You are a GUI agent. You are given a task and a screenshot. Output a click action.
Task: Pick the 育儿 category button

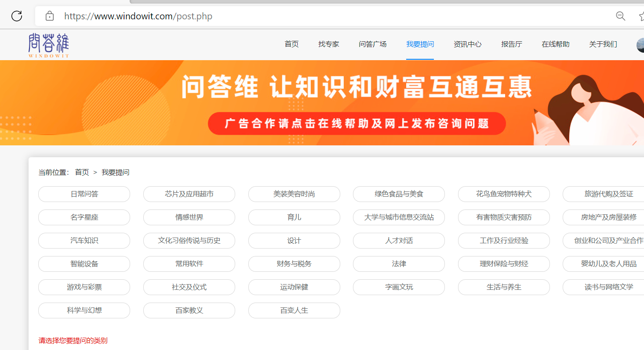[294, 217]
